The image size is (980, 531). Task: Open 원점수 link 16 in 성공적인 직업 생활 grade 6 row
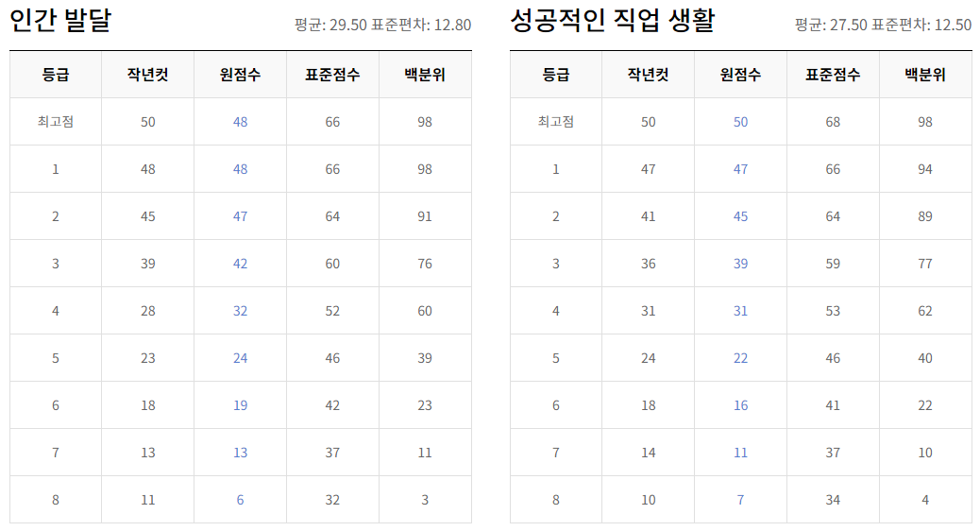pos(740,405)
